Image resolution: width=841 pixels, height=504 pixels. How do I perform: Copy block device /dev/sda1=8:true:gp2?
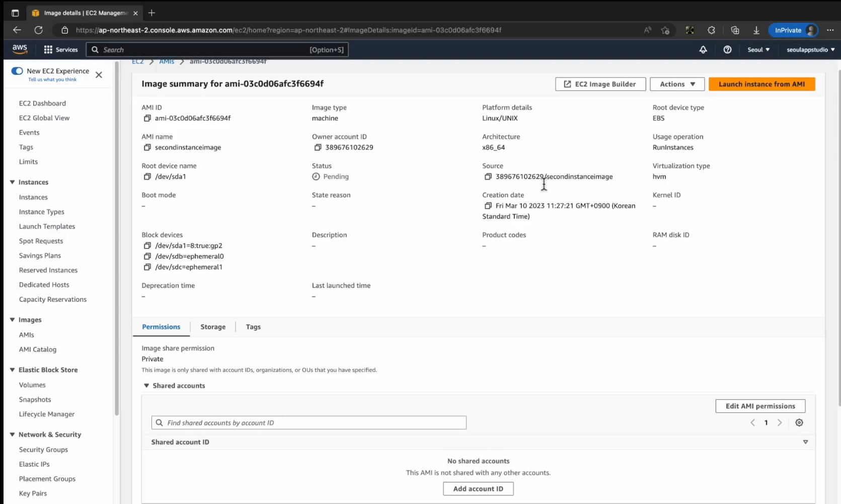pyautogui.click(x=147, y=245)
